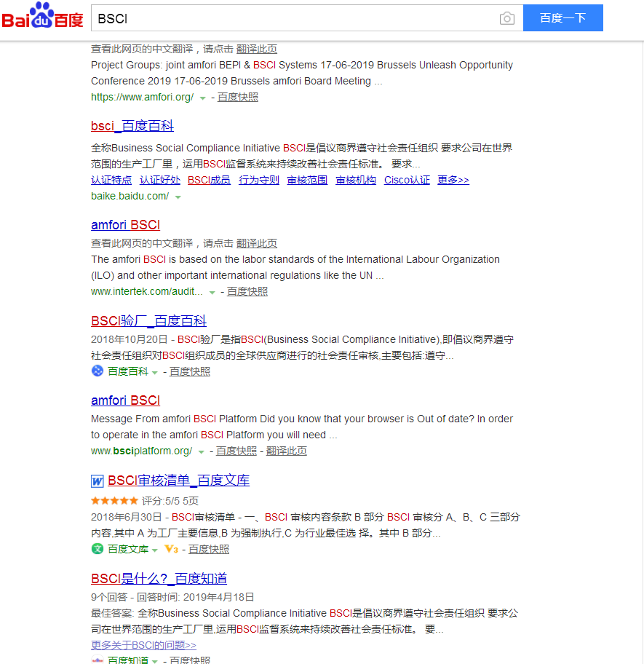This screenshot has width=644, height=664.
Task: Click the 百度文库 source label
Action: 128,549
